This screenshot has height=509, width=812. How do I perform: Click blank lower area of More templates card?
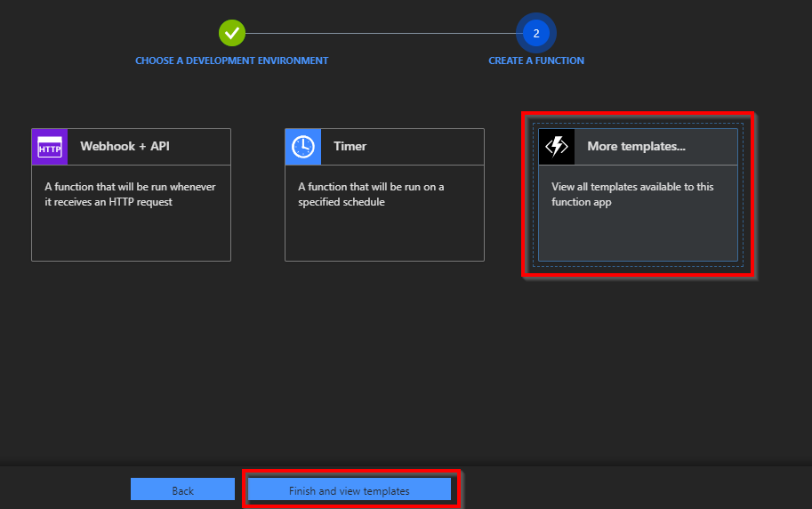(638, 236)
